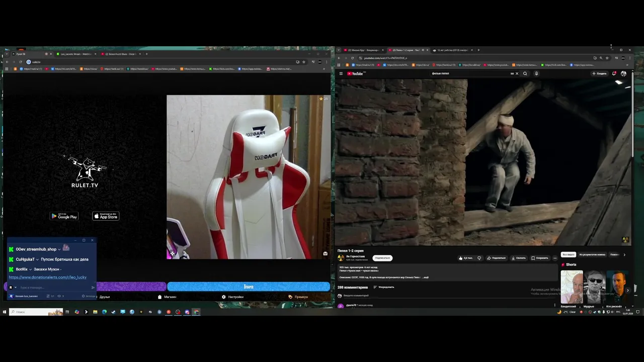The width and height of the screenshot is (644, 362).
Task: Open donationalerts.com leo_lucky link in chat
Action: click(48, 277)
